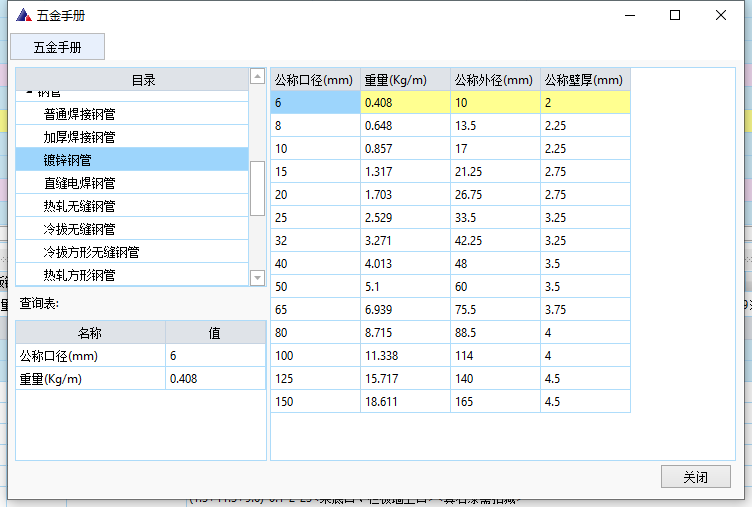Click the catalog scrollbar up arrow
752x507 pixels.
[258, 76]
